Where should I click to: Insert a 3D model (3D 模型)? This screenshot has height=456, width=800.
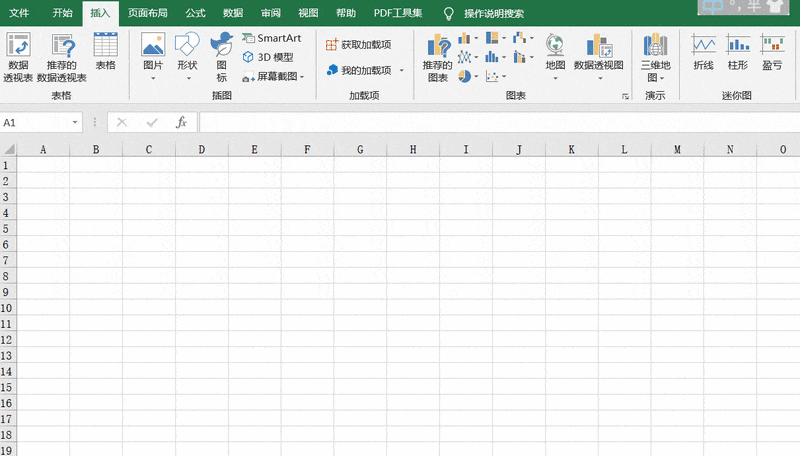click(x=268, y=57)
